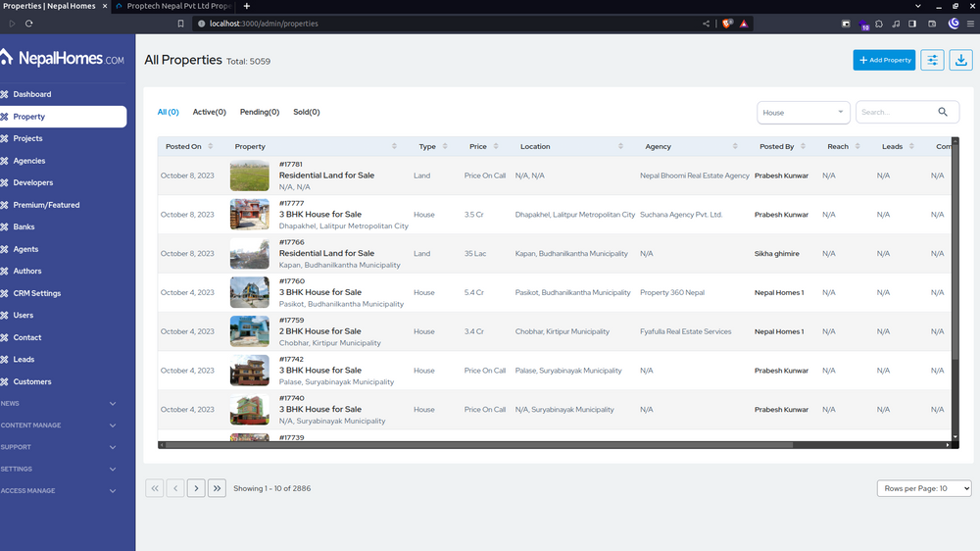Screen dimensions: 980x551
Task: Click the Dashboard sidebar icon
Action: 5,94
